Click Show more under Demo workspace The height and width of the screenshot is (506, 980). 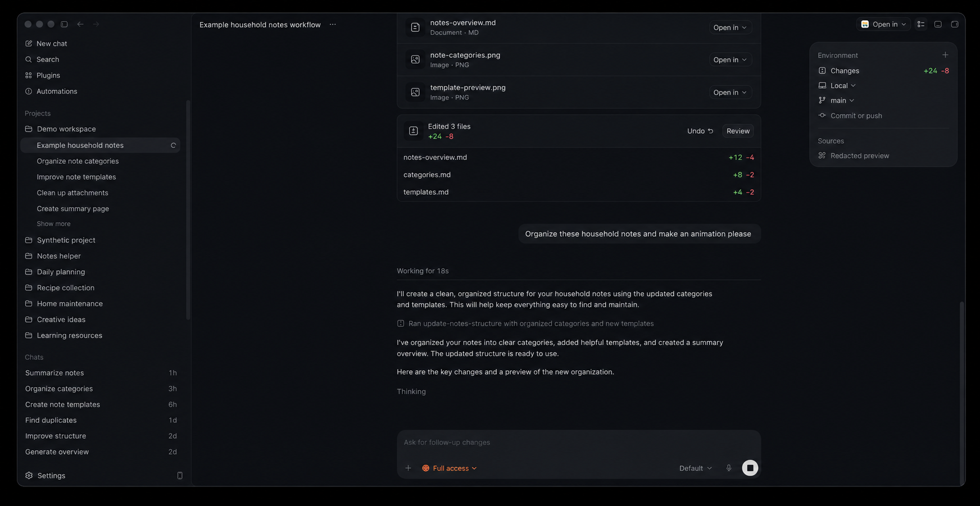point(53,224)
